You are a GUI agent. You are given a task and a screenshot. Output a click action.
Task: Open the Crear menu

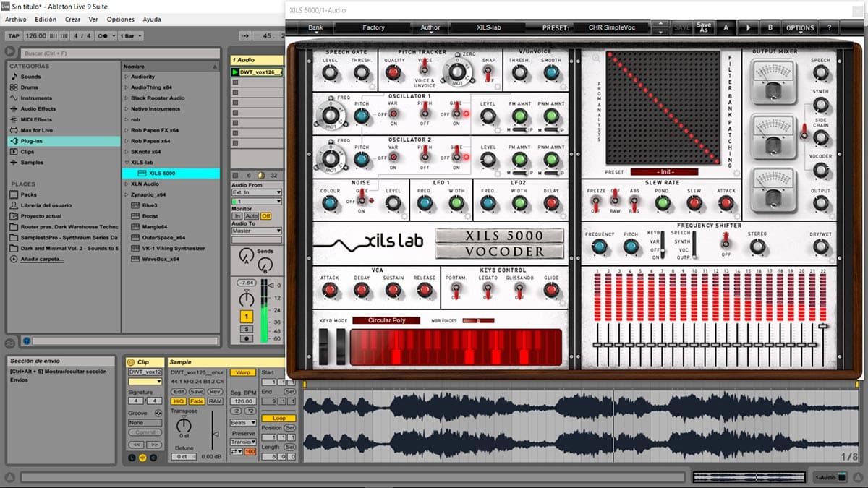click(x=73, y=20)
